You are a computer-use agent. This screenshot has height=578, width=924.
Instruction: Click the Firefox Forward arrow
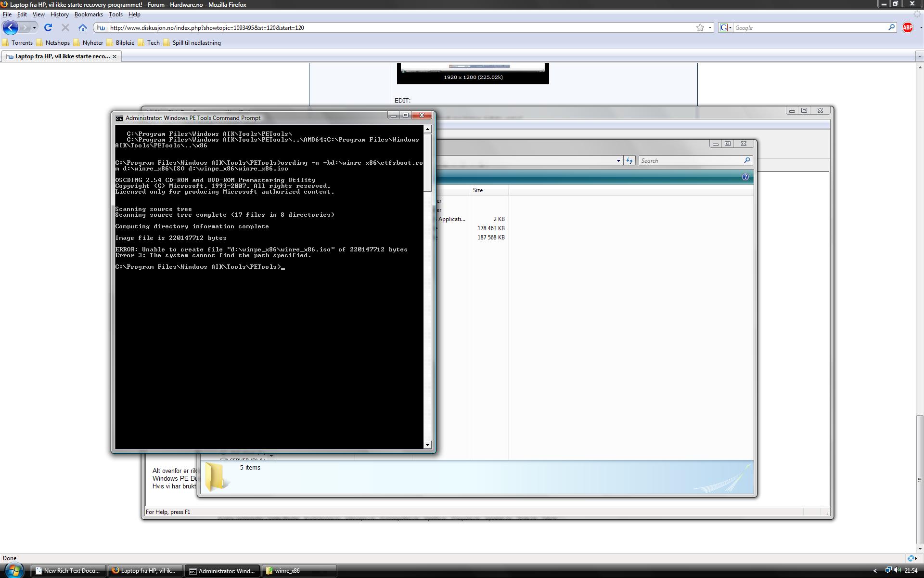coord(25,27)
